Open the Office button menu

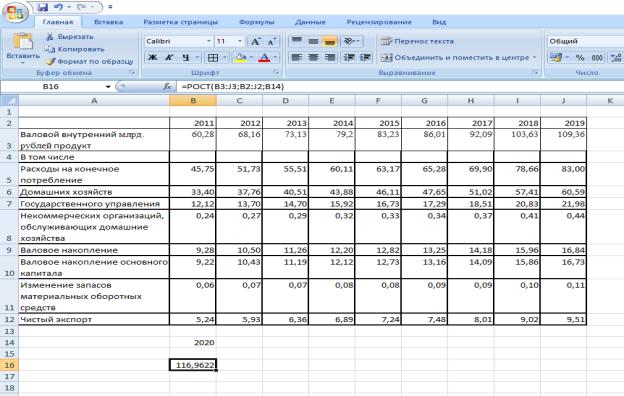[x=15, y=12]
